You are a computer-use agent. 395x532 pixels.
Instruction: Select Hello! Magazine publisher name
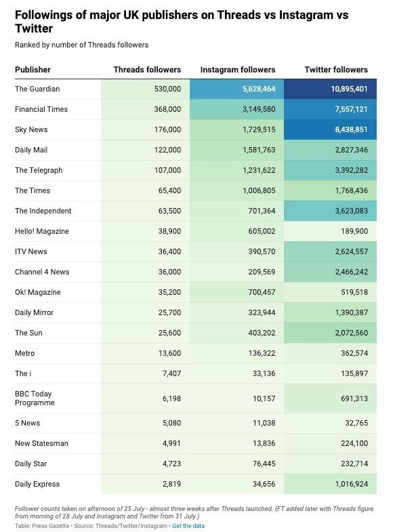click(42, 231)
